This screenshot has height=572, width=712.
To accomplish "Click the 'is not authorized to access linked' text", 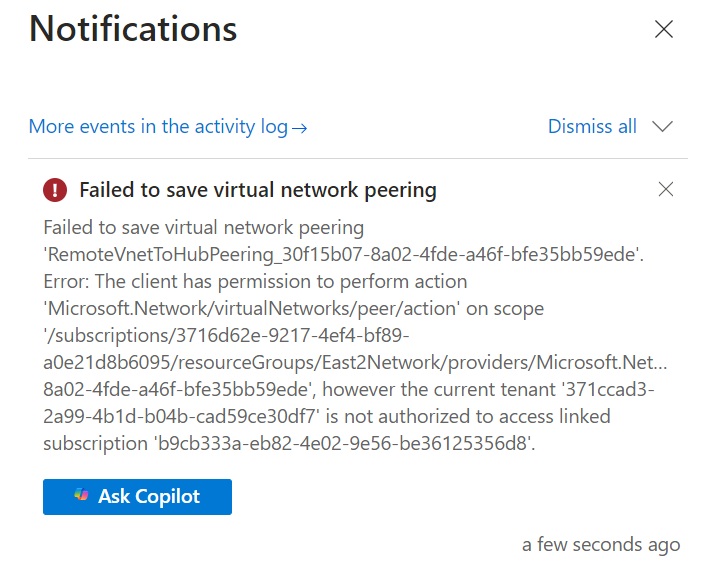I will pos(462,416).
